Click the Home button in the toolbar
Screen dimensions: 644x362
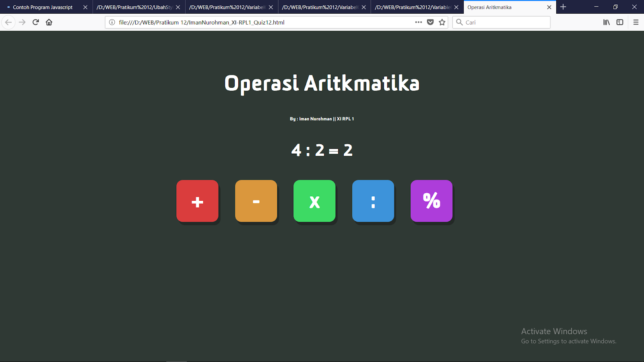click(49, 22)
